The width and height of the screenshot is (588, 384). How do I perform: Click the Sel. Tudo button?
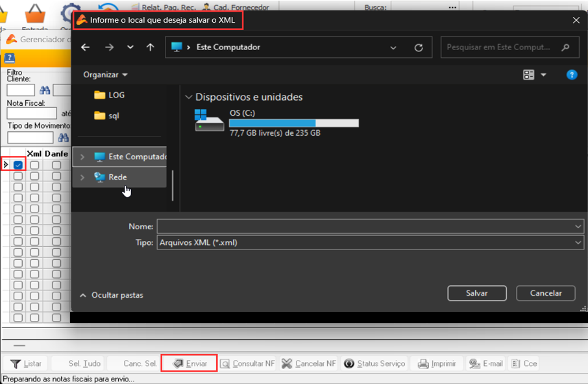(79, 364)
